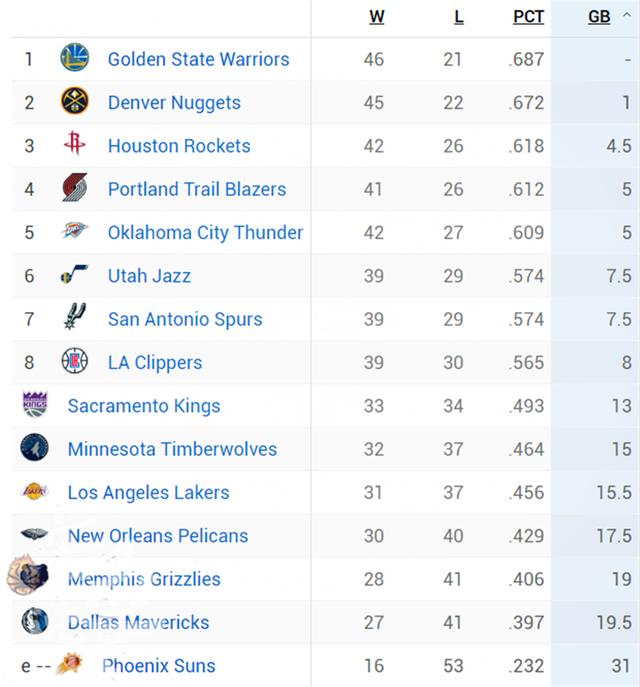Toggle GB sort arrow in header
Viewport: 640px width, 687px height.
627,15
